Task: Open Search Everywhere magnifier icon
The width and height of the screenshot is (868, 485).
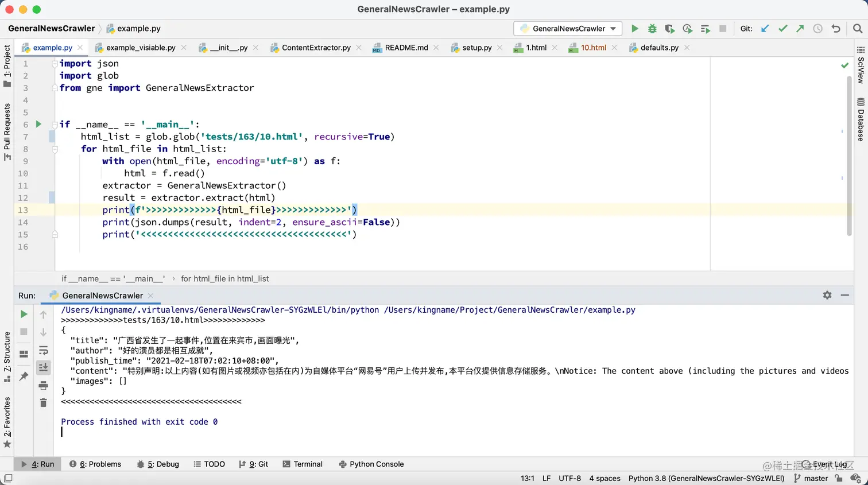Action: [858, 29]
